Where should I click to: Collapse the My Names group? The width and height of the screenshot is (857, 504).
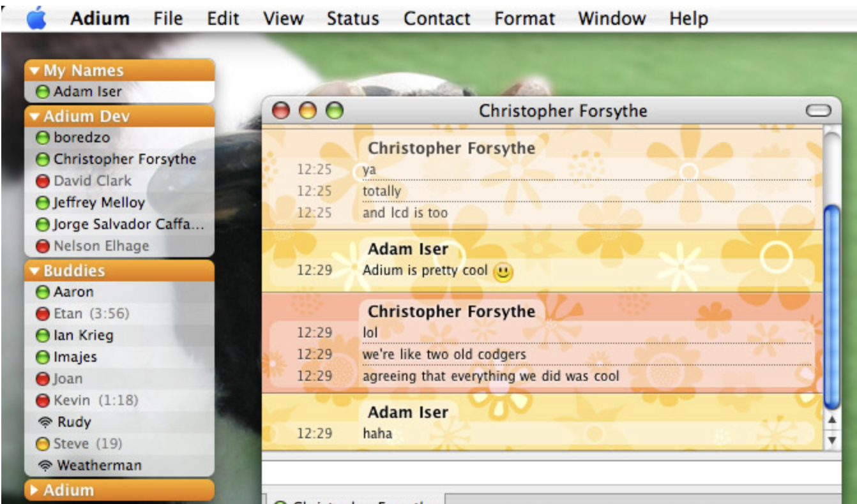pyautogui.click(x=34, y=71)
